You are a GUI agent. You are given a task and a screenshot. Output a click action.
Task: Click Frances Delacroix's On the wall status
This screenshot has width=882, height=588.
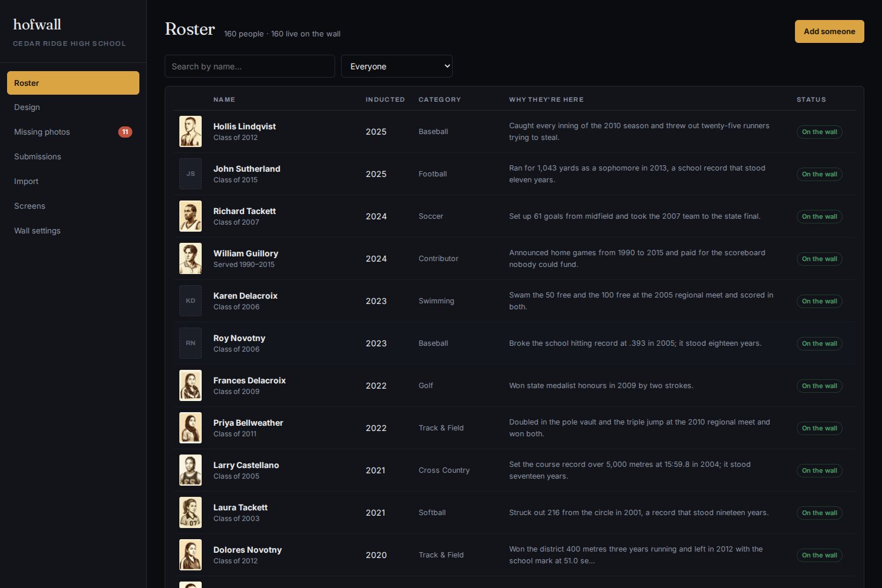820,386
